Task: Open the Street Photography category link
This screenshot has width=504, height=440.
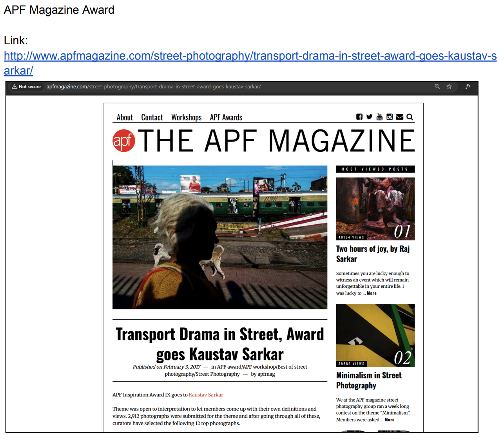Action: pos(218,374)
